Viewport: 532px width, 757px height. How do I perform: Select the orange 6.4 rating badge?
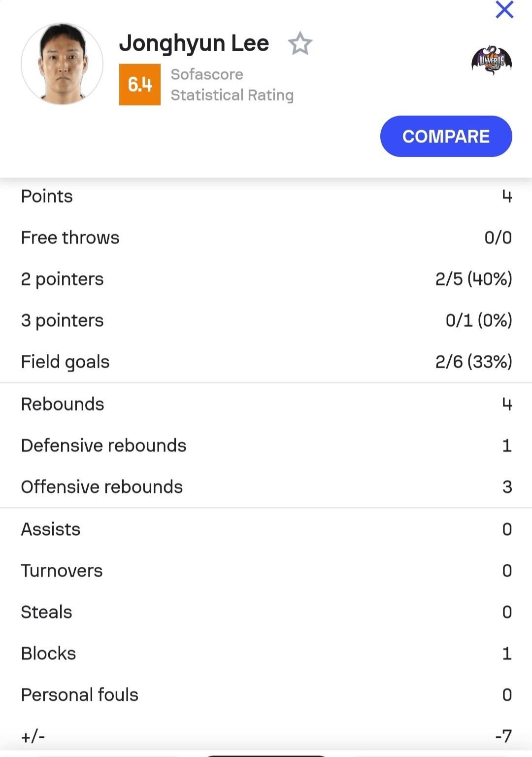tap(140, 84)
